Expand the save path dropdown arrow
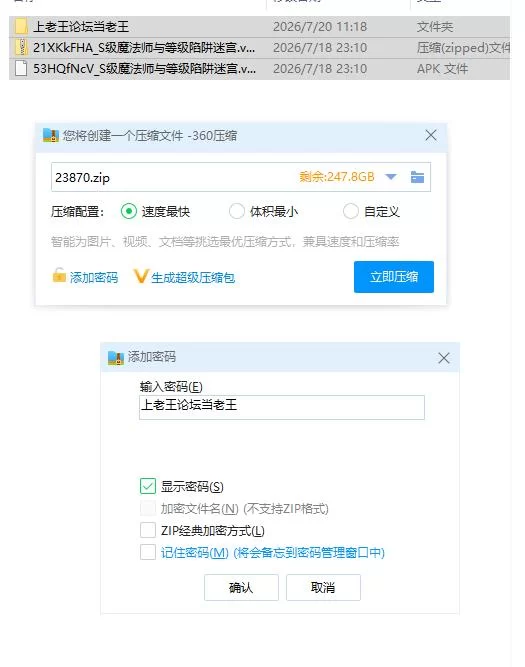 click(x=391, y=177)
